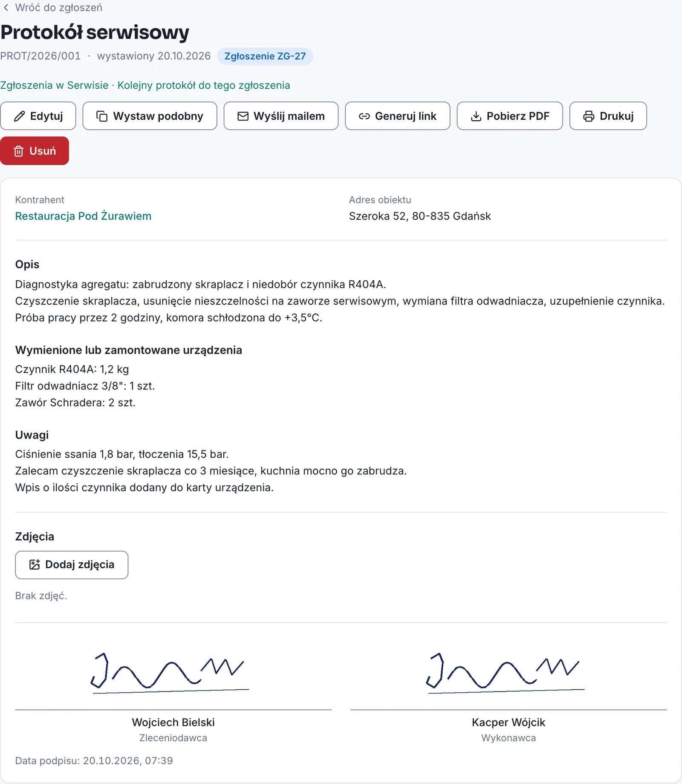Click Kolejny protokół do tego zgłoszenia
Image resolution: width=682 pixels, height=784 pixels.
(204, 85)
